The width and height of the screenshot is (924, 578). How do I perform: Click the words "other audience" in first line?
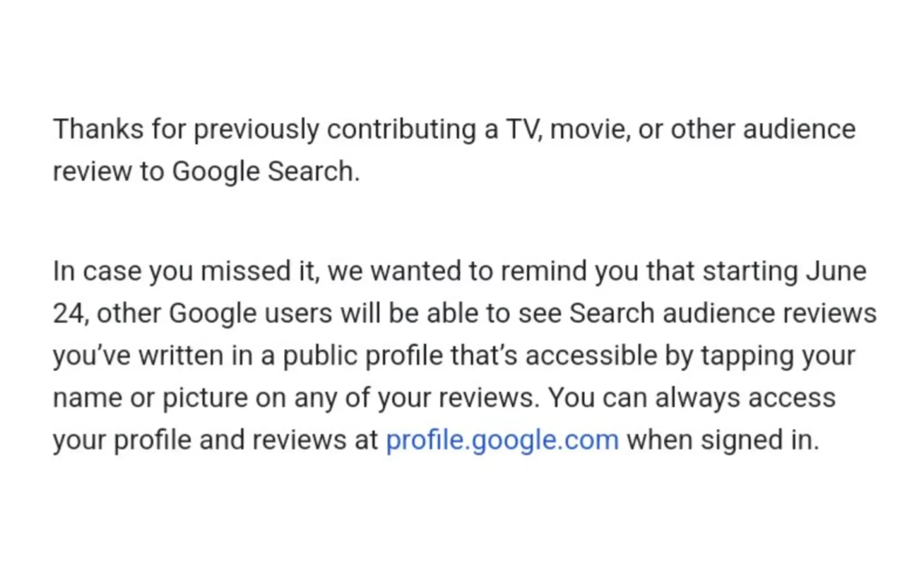pyautogui.click(x=763, y=129)
